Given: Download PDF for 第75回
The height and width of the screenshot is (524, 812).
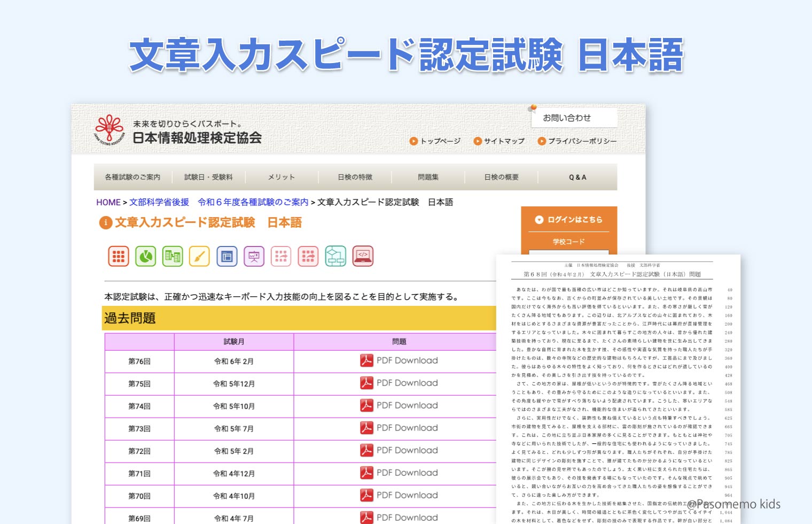Looking at the screenshot, I should click(399, 383).
